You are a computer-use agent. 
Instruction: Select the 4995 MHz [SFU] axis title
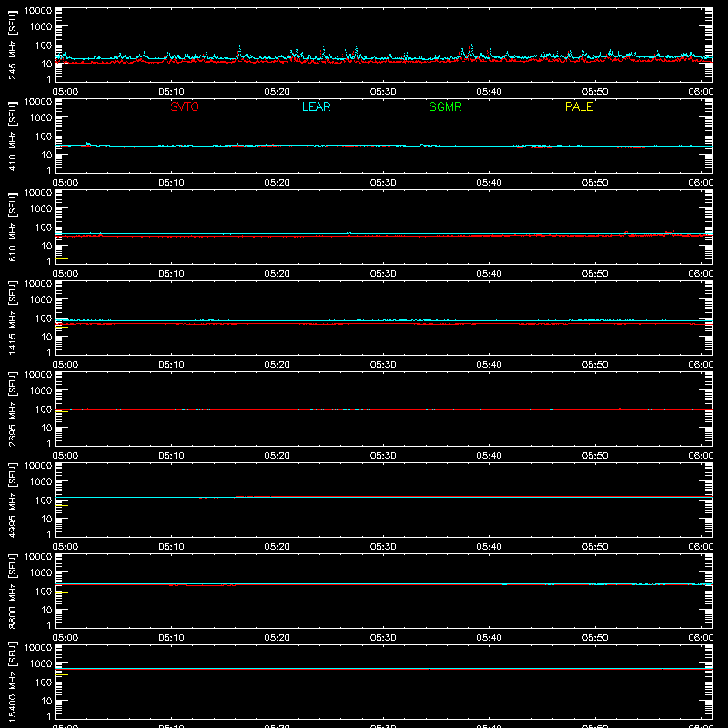(x=12, y=500)
